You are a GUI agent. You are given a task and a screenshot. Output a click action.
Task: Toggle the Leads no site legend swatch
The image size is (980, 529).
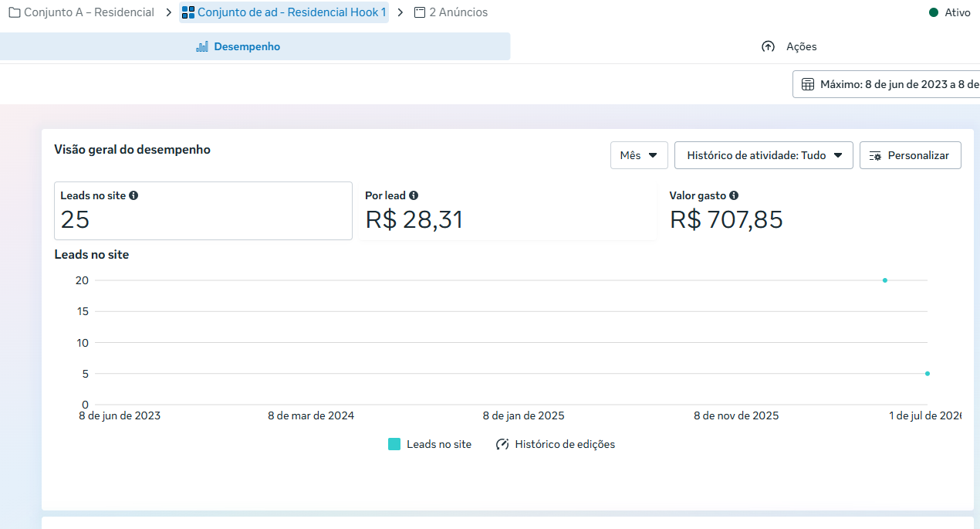(x=394, y=444)
